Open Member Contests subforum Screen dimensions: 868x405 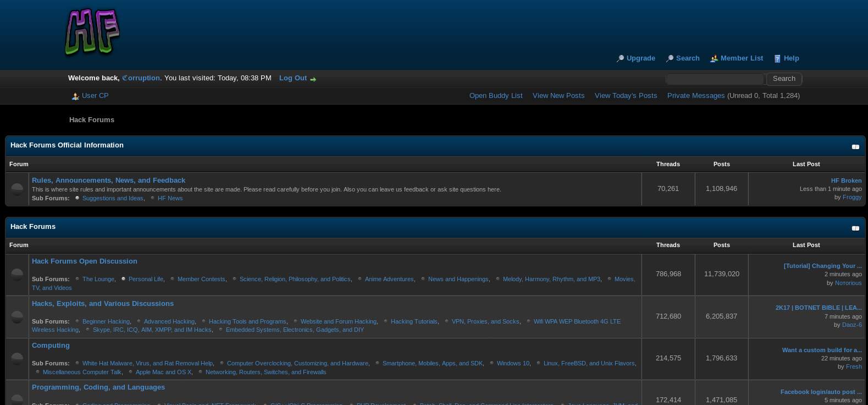(x=201, y=279)
